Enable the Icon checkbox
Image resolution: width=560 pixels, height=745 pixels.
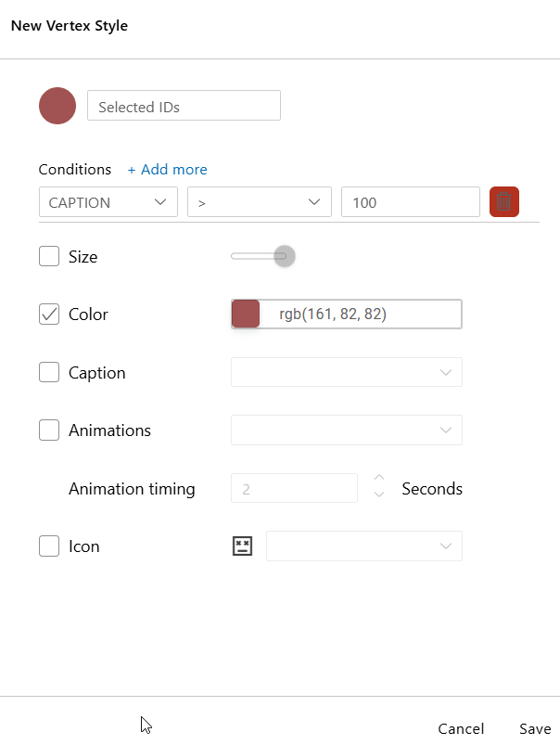[49, 546]
